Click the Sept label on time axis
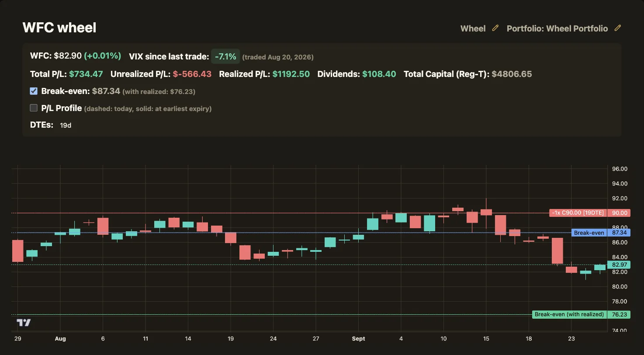The width and height of the screenshot is (644, 355). [x=358, y=338]
